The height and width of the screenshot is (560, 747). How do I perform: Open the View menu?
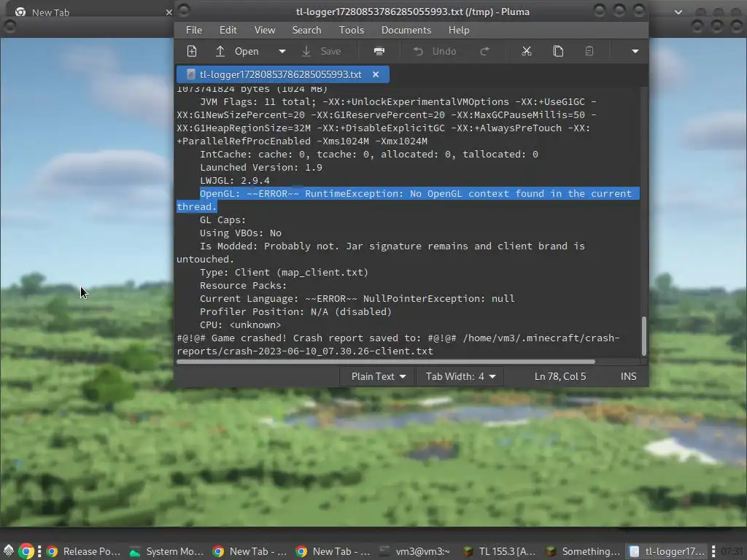click(265, 30)
